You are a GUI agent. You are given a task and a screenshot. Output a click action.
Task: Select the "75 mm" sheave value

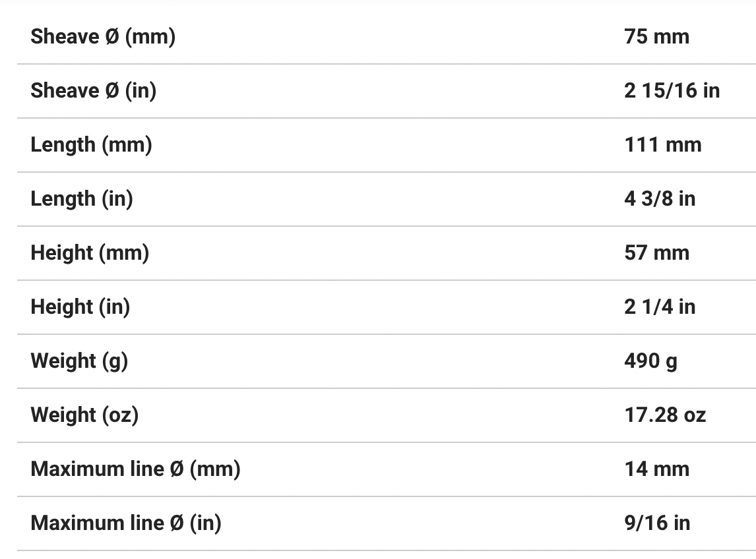click(x=656, y=37)
